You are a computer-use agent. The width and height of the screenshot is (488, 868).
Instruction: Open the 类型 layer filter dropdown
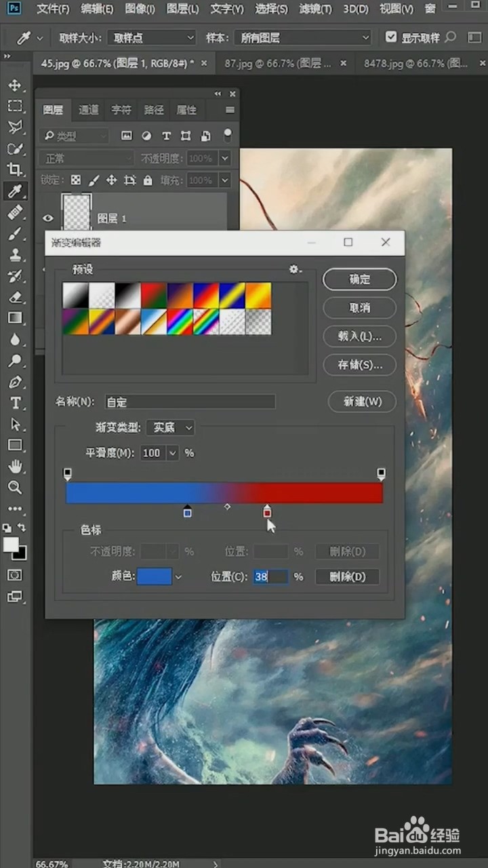coord(73,136)
